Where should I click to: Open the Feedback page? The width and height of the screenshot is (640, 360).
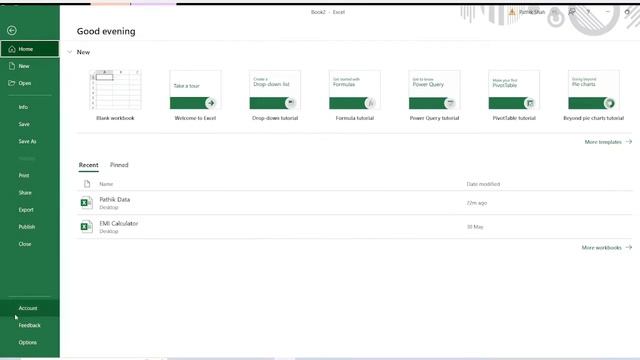coord(30,325)
